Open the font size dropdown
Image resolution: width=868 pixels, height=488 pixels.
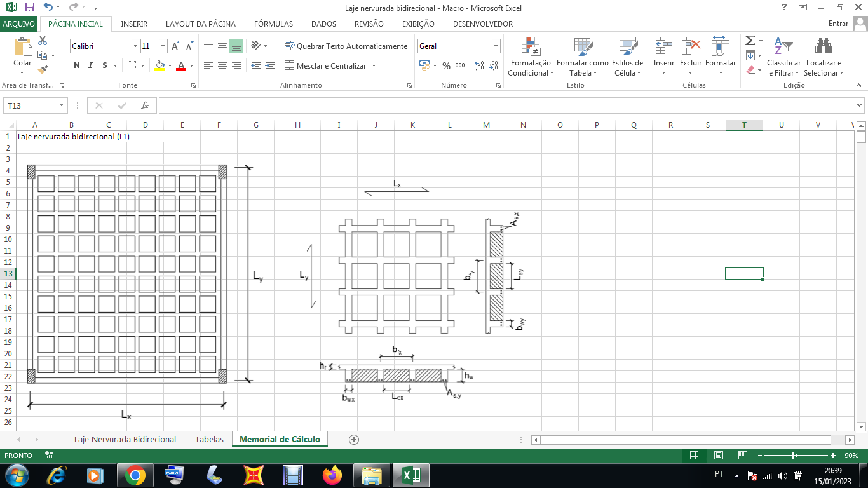(163, 46)
